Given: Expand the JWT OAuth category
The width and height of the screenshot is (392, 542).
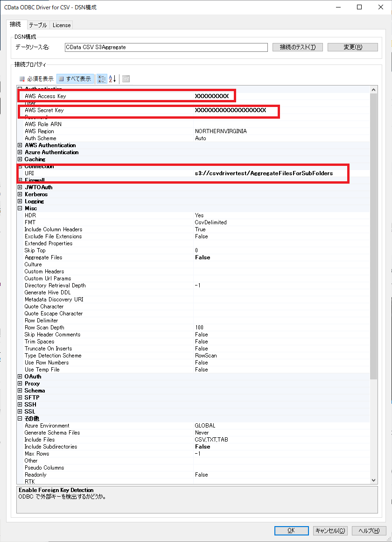Looking at the screenshot, I should 20,187.
